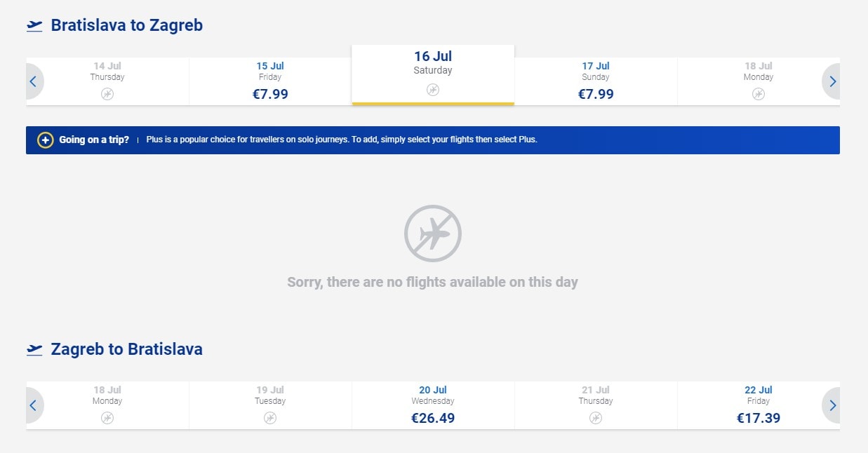This screenshot has height=453, width=868.
Task: Click the plane icon beside Zagreb to Bratislava
Action: 34,349
